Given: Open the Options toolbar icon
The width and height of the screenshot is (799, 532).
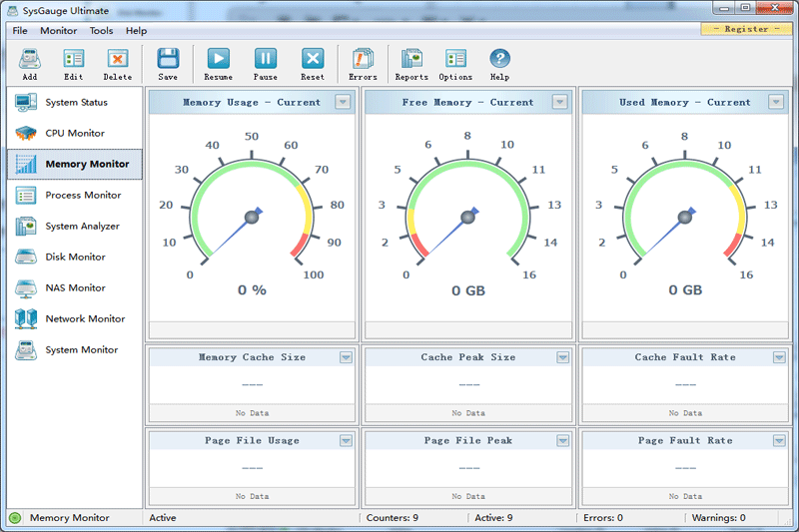Looking at the screenshot, I should click(x=455, y=59).
